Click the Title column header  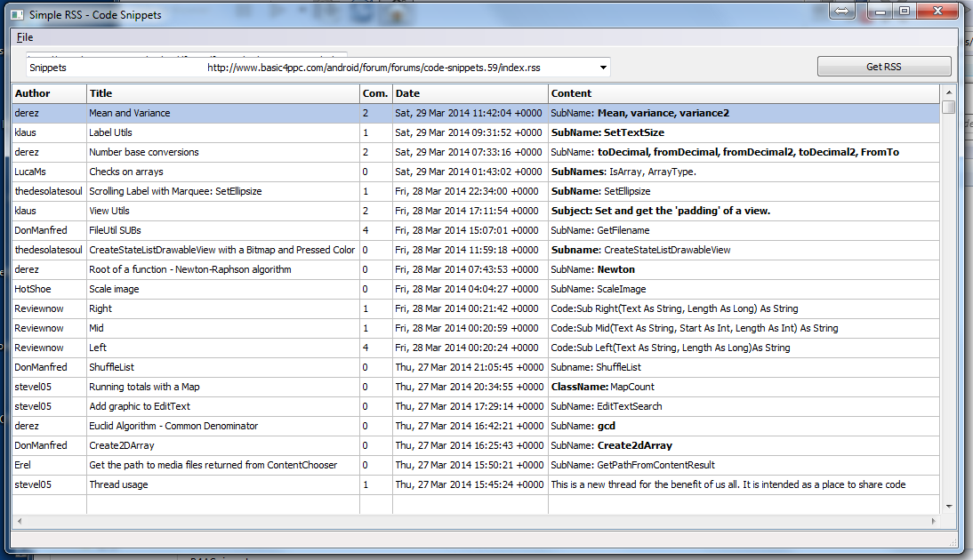click(x=222, y=93)
